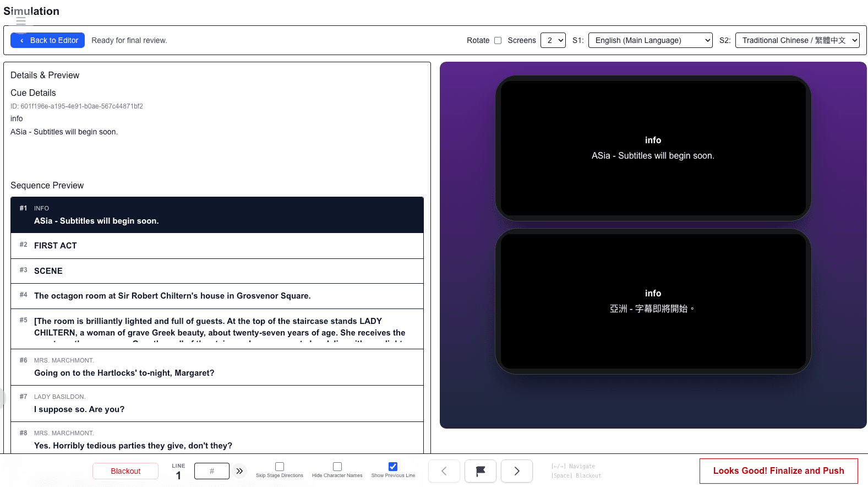Click the line number input field

(x=212, y=471)
